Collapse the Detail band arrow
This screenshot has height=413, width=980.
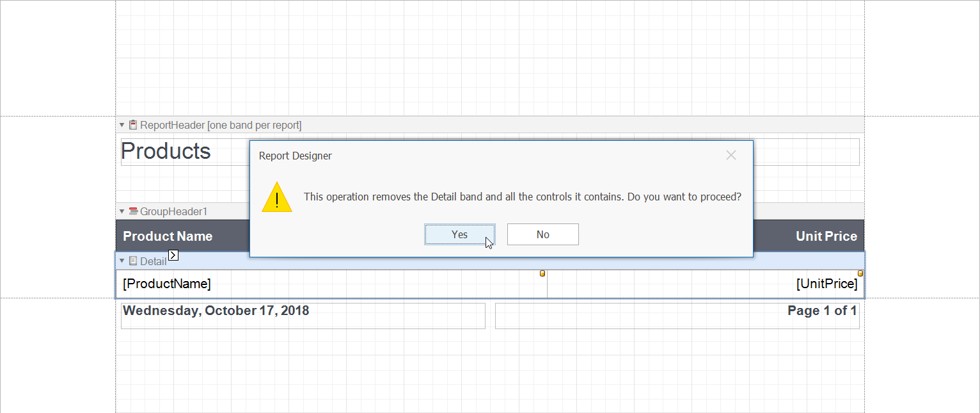(x=122, y=261)
